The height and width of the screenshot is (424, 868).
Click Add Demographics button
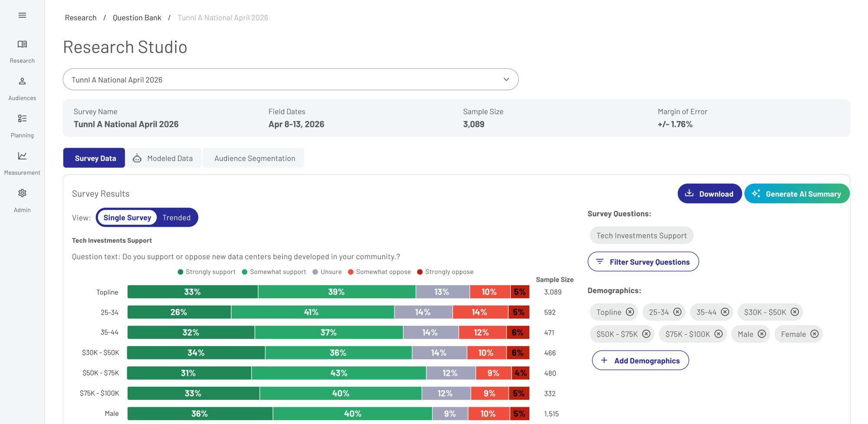click(640, 360)
